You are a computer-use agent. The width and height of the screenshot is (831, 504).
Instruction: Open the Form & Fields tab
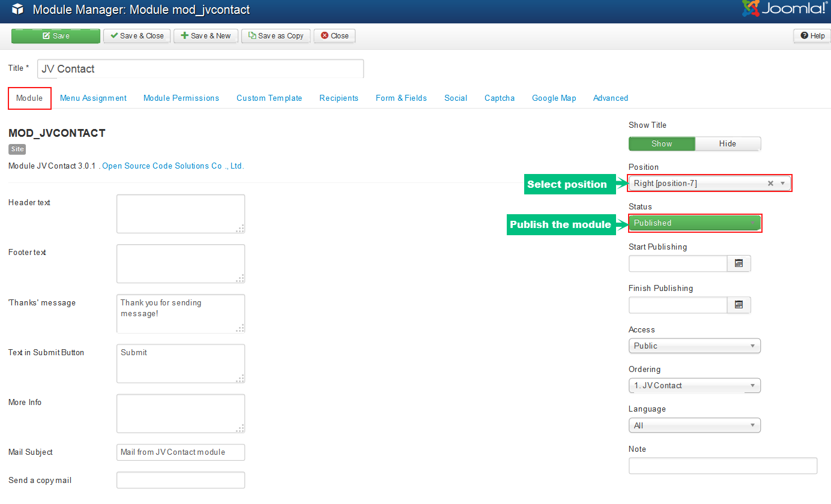[401, 98]
